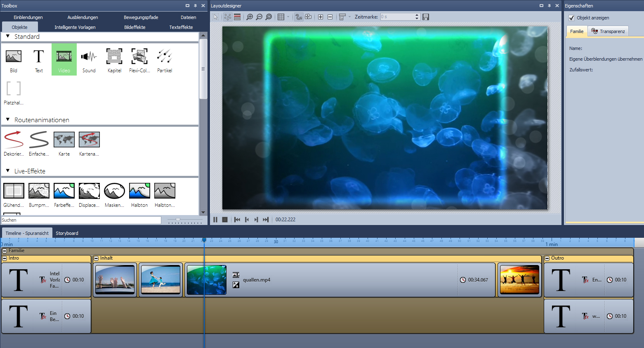Collapse the Routenanimationen section
This screenshot has height=348, width=644.
[x=8, y=120]
